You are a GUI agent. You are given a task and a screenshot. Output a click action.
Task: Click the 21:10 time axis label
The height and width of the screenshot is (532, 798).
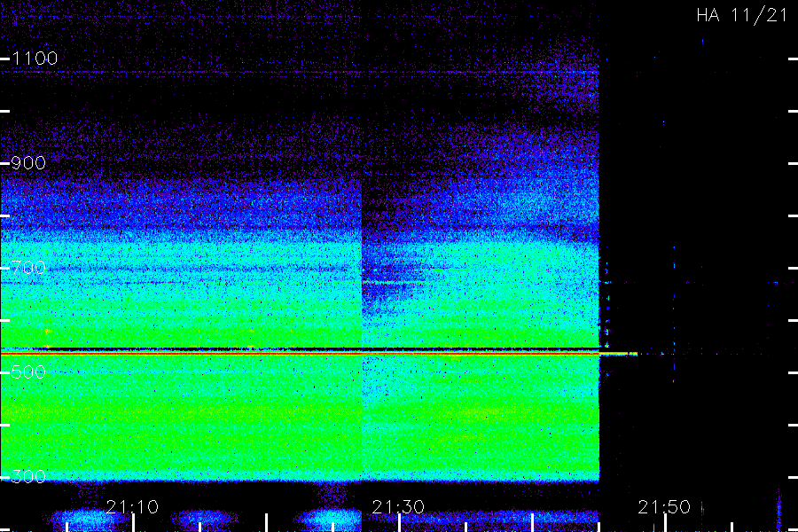click(x=132, y=507)
